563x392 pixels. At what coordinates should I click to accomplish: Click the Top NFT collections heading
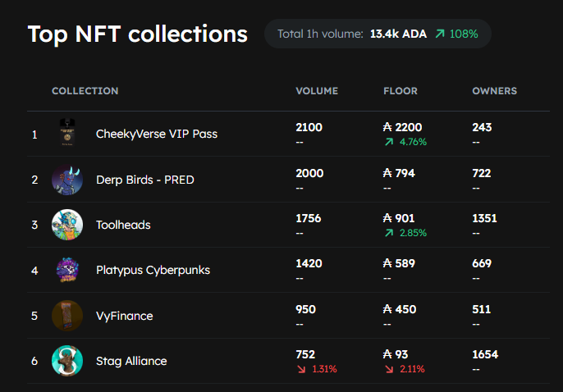pyautogui.click(x=138, y=34)
